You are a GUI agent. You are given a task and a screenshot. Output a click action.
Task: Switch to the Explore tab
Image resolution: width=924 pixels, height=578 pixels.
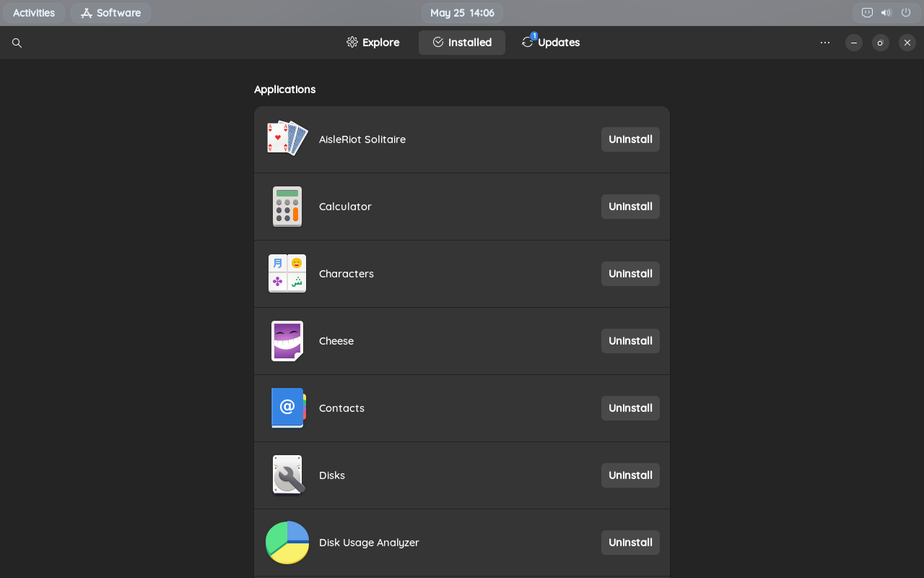pyautogui.click(x=372, y=43)
